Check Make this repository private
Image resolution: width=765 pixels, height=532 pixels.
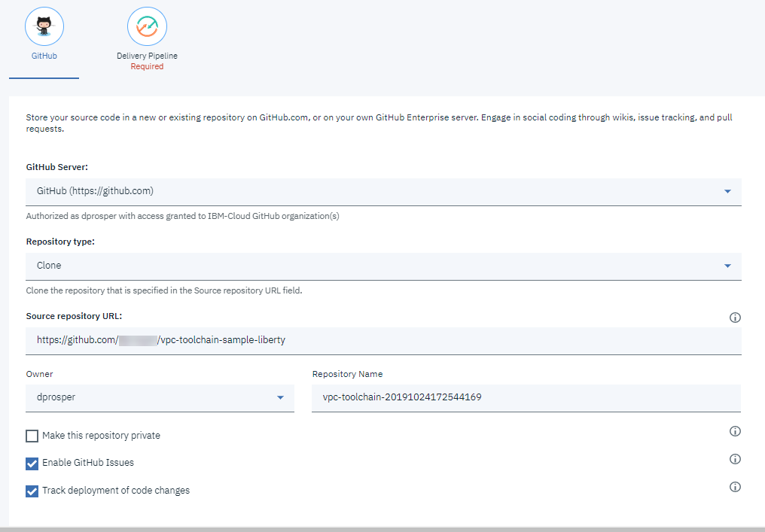[x=32, y=436]
